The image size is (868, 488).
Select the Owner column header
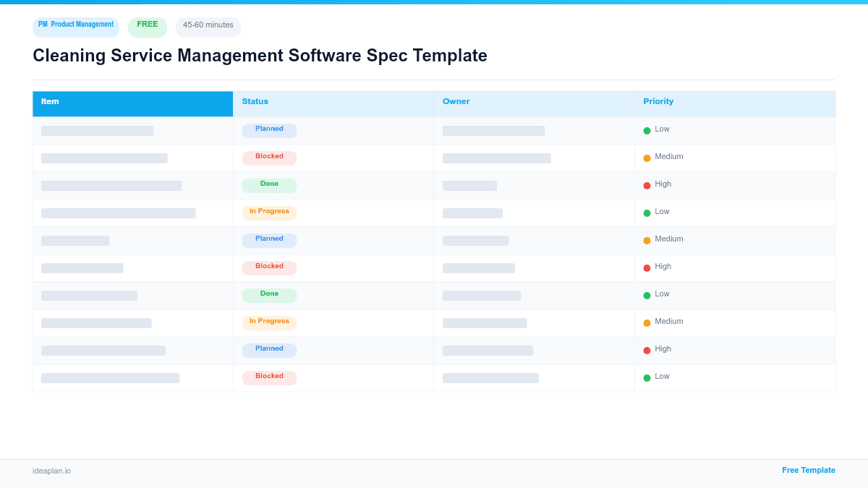(456, 101)
